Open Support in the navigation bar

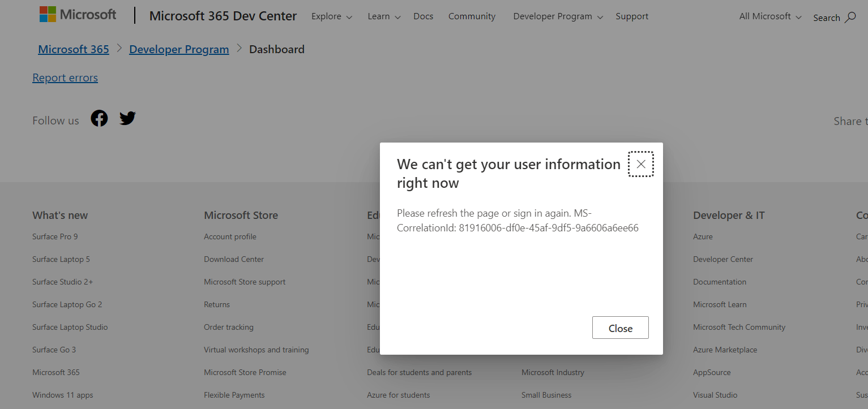(632, 16)
